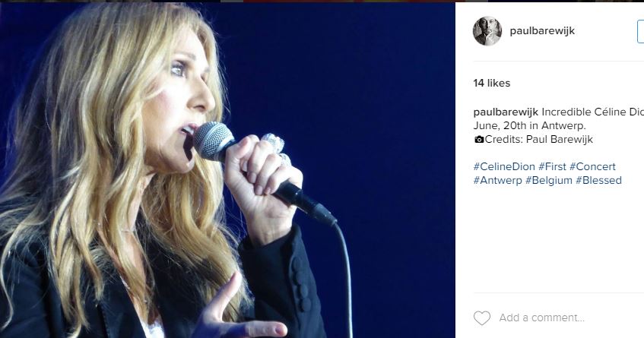Open the #CelineDion hashtag
Viewport: 644px width, 338px height.
(x=503, y=166)
